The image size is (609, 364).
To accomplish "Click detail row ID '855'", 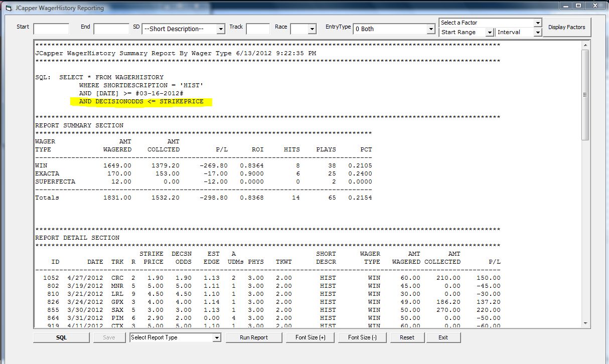I will click(53, 310).
